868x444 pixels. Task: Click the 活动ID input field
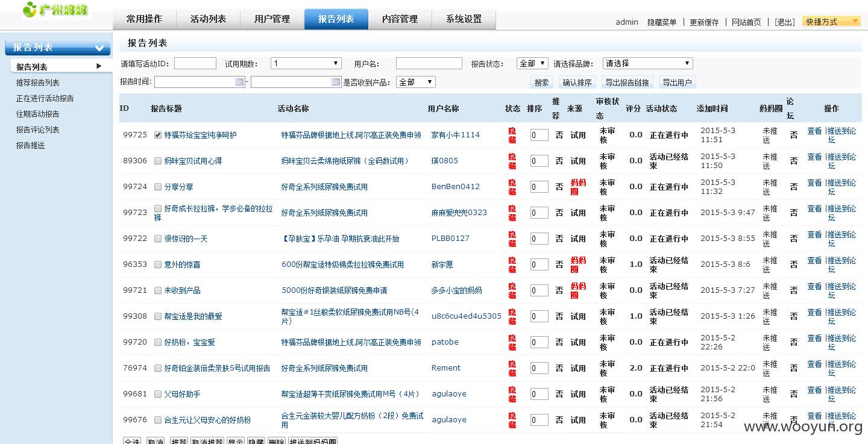click(195, 63)
